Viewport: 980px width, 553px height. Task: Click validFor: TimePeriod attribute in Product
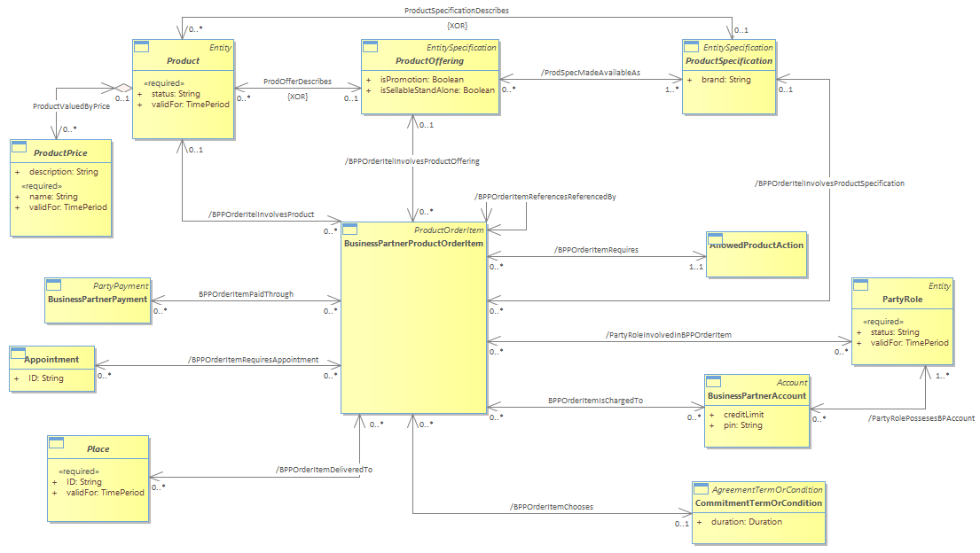coord(190,105)
